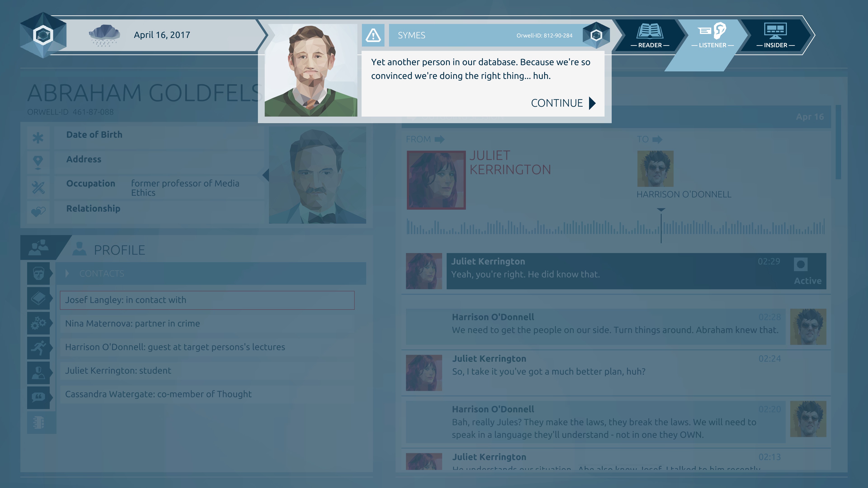The height and width of the screenshot is (488, 868).
Task: Select the face category icon in sidebar
Action: point(39,273)
